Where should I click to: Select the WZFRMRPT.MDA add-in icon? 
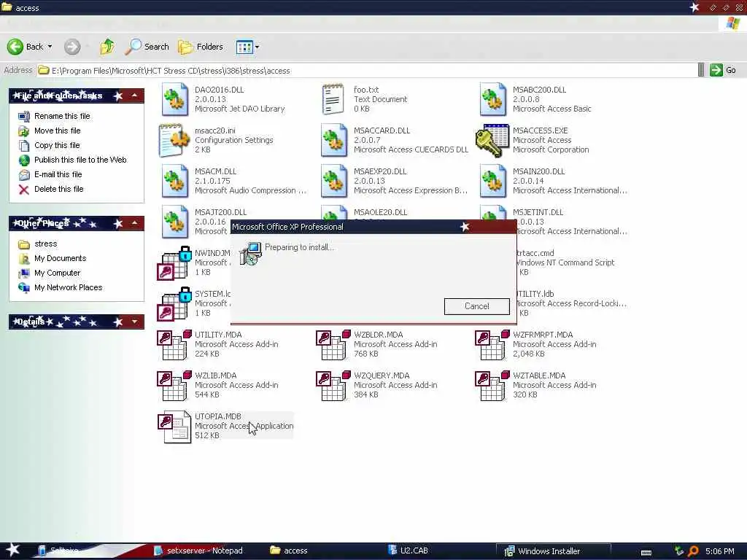tap(492, 344)
